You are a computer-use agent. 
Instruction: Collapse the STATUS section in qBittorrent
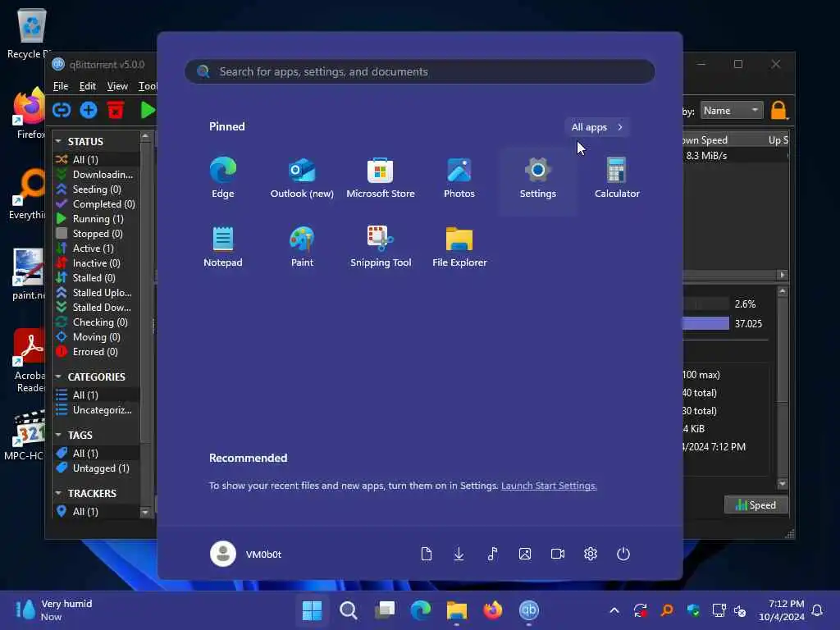58,141
